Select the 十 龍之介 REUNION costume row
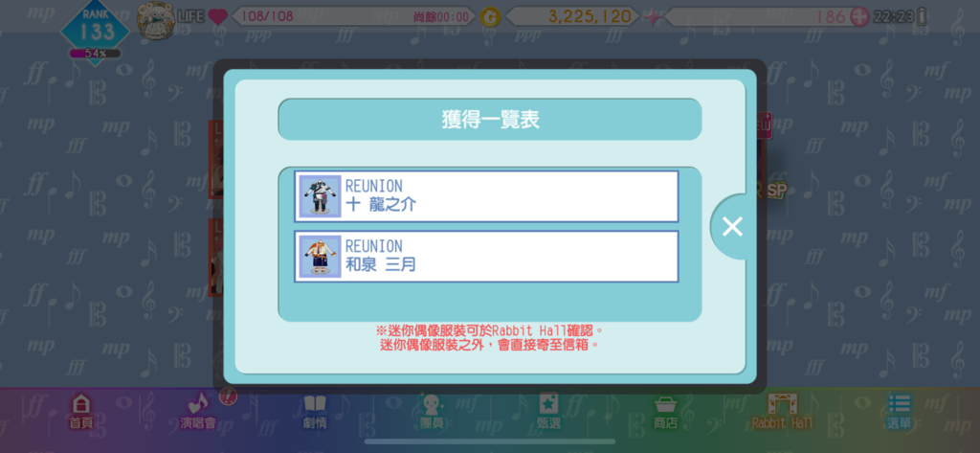The image size is (980, 453). [486, 196]
